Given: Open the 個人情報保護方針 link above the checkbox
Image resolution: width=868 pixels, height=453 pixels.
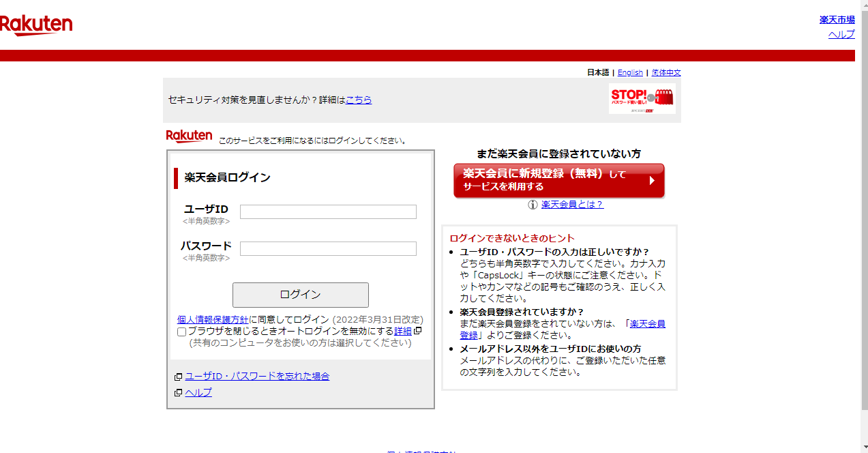Looking at the screenshot, I should [x=213, y=319].
